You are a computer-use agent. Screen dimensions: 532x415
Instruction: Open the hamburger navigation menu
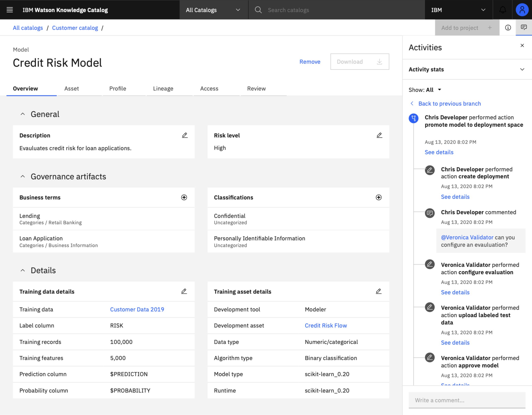coord(10,10)
